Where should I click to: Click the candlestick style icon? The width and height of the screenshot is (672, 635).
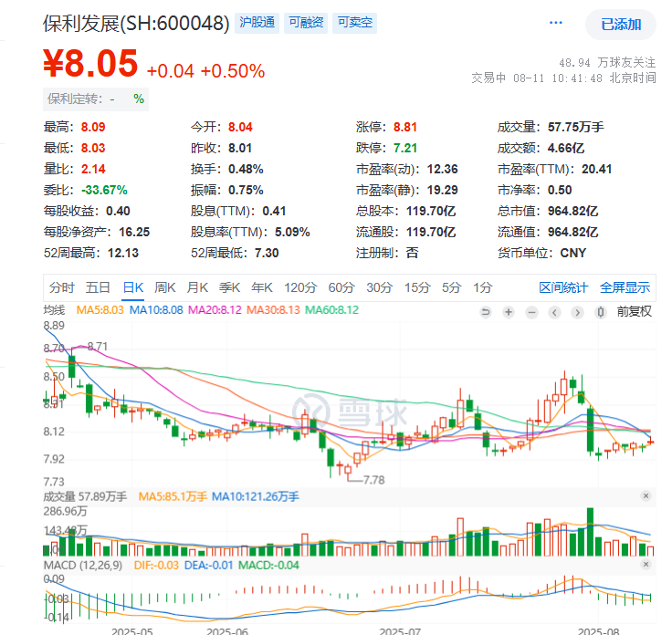point(601,312)
